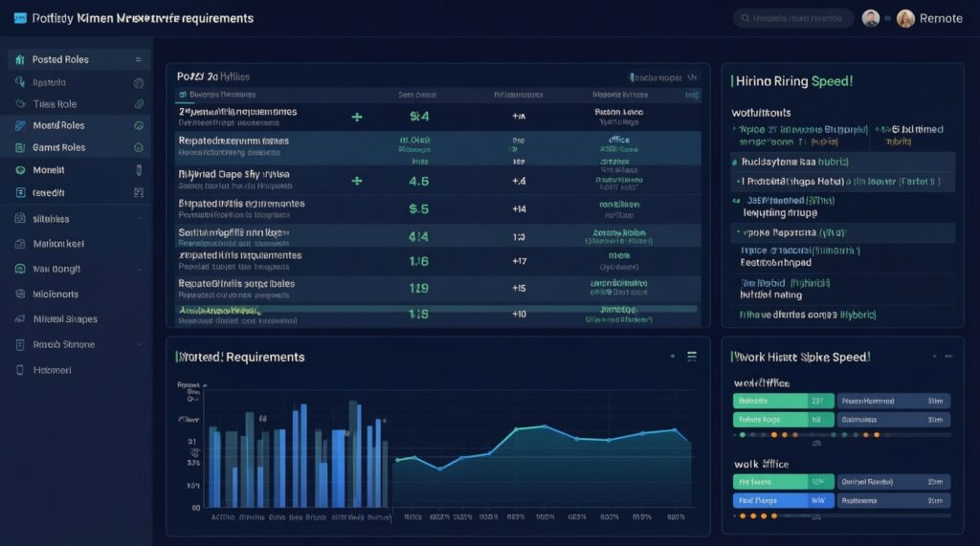Open Posted Roles in the sidebar

(x=60, y=59)
